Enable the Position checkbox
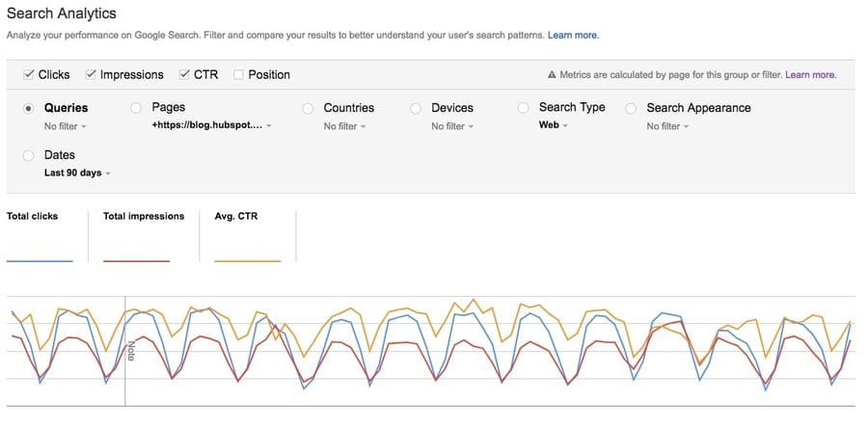The width and height of the screenshot is (868, 427). (237, 75)
